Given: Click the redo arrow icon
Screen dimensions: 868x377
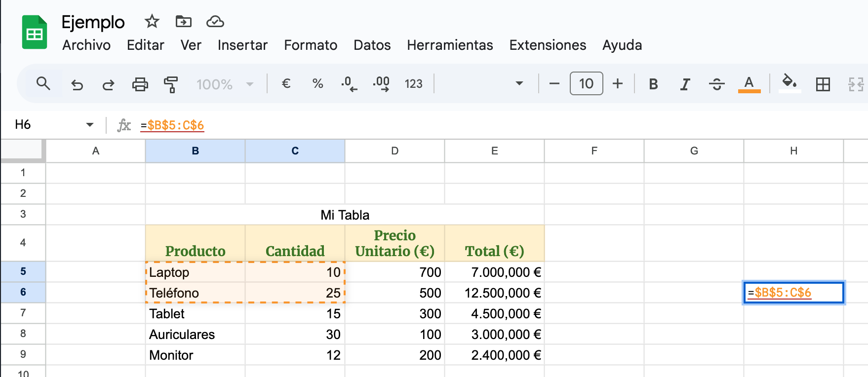Looking at the screenshot, I should point(108,84).
